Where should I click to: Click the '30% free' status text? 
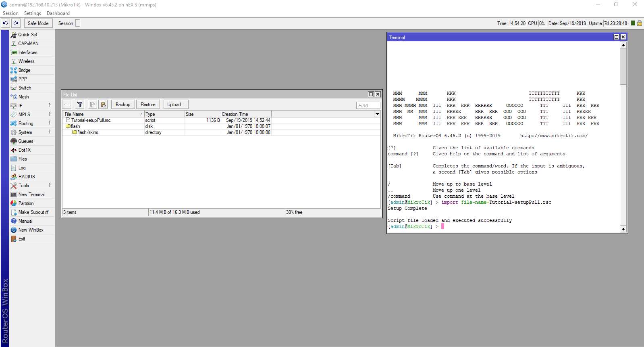coord(294,212)
